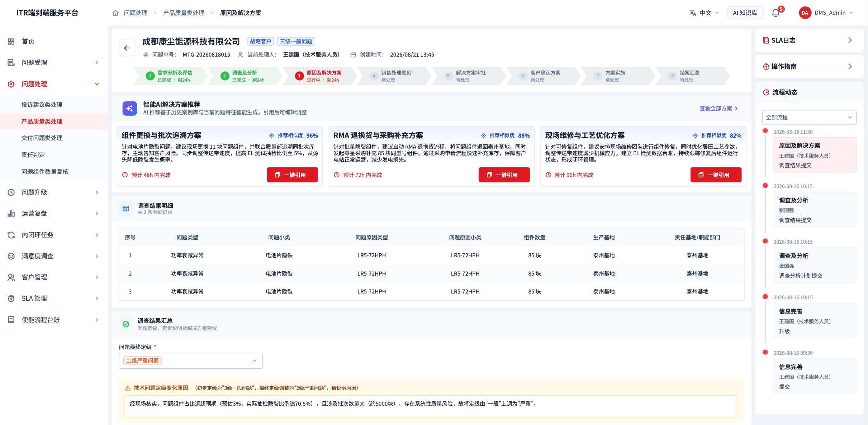Click the clock icon beside 预计 48h 内完成
Viewport: 868px width, 425px height.
(x=125, y=175)
